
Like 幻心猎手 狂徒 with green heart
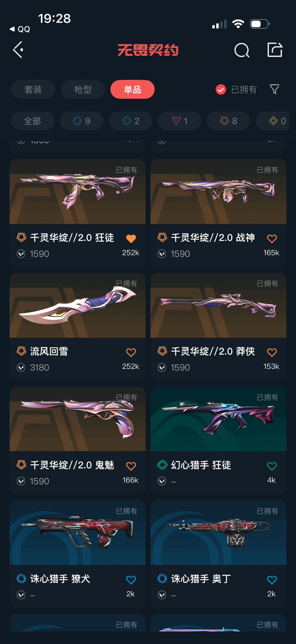point(272,466)
